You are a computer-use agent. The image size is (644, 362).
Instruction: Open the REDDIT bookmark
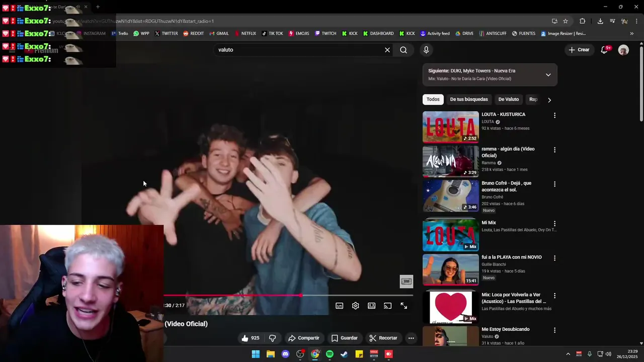point(193,34)
